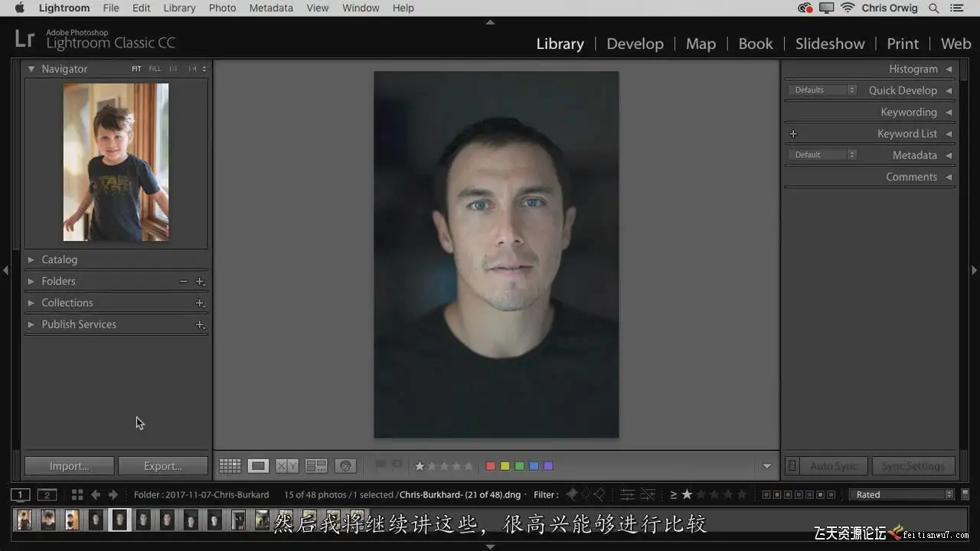This screenshot has height=551, width=980.
Task: Switch to the Map module
Action: click(701, 44)
